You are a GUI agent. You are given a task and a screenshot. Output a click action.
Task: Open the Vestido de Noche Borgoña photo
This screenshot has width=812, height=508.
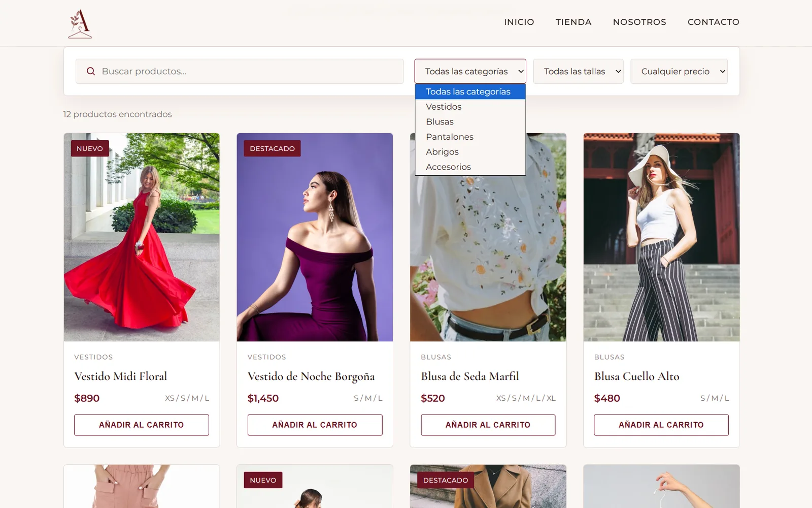[x=315, y=237]
